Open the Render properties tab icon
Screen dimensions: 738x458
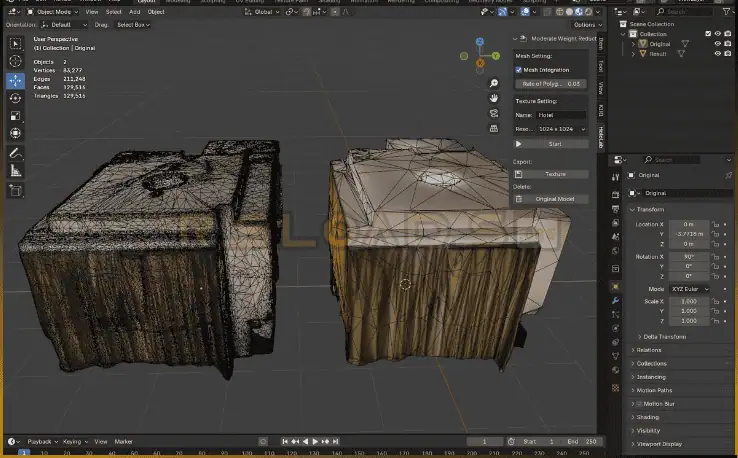615,194
